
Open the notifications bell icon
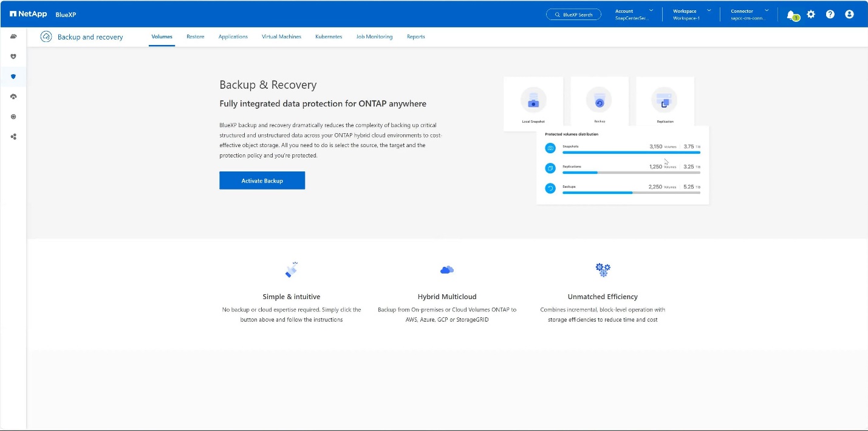coord(791,15)
